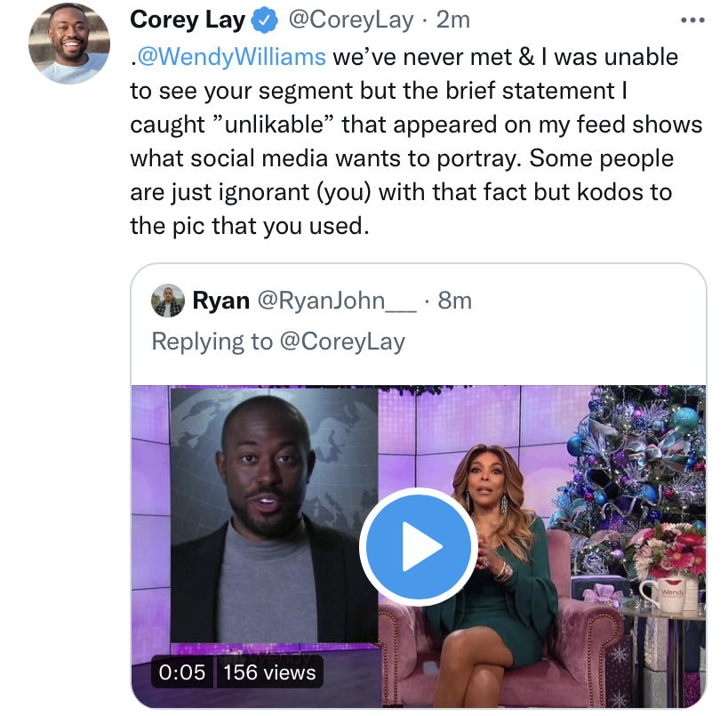Click the blue verified badge
Viewport: 728px width, 716px height.
tap(265, 20)
